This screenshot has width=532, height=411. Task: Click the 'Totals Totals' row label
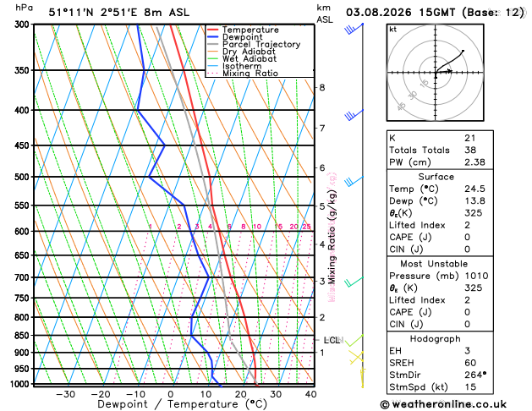420,151
